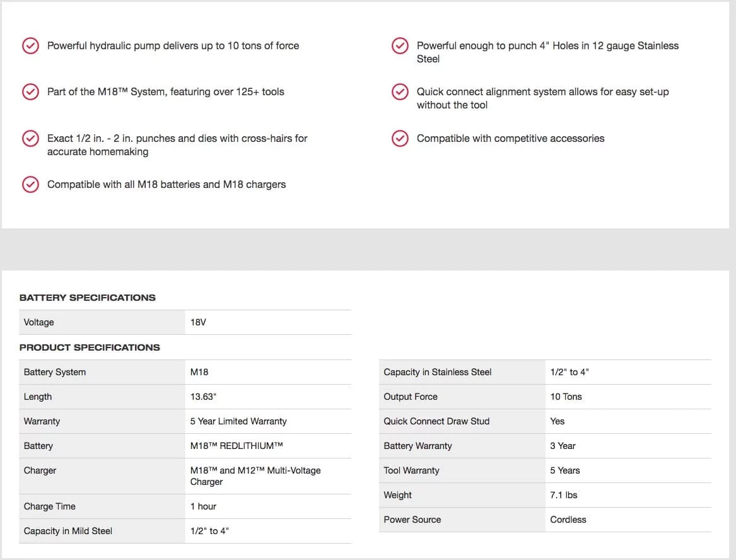The height and width of the screenshot is (560, 736).
Task: Click checkmark icon beside 12 gauge Stainless Steel
Action: point(400,45)
